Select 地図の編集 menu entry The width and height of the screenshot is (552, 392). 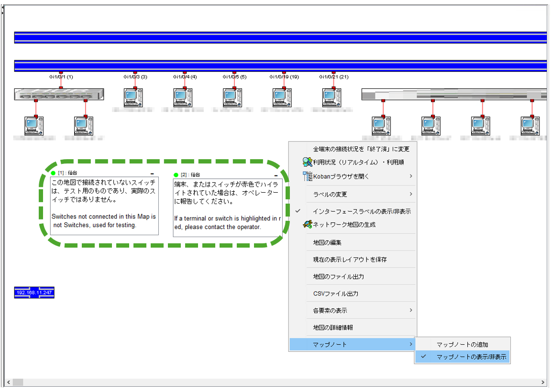point(353,242)
